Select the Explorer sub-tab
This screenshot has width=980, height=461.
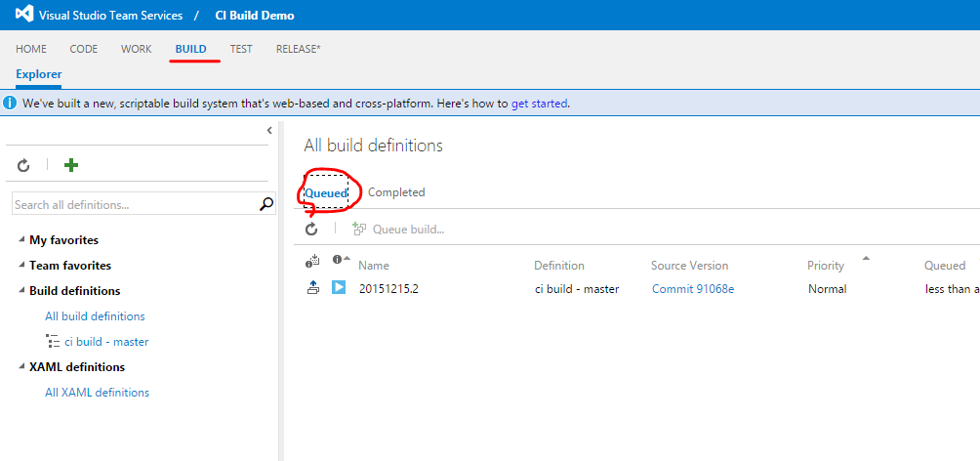coord(39,74)
